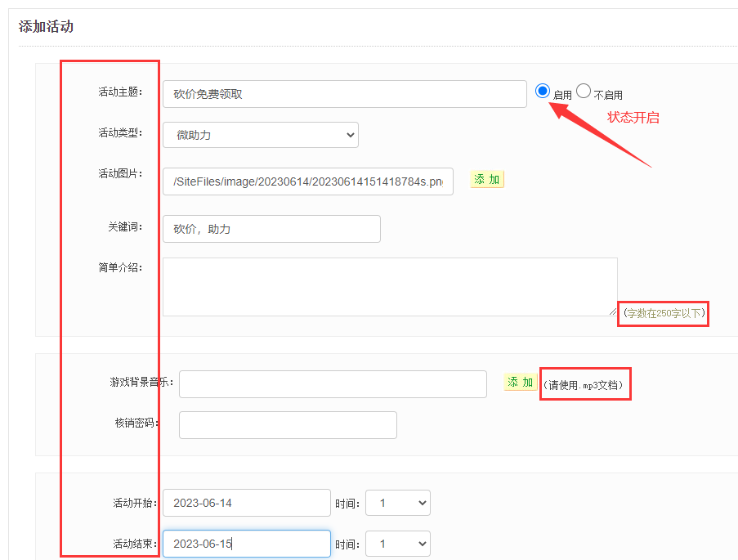Focus the 活动主题 text field
This screenshot has width=738, height=560.
click(x=344, y=94)
